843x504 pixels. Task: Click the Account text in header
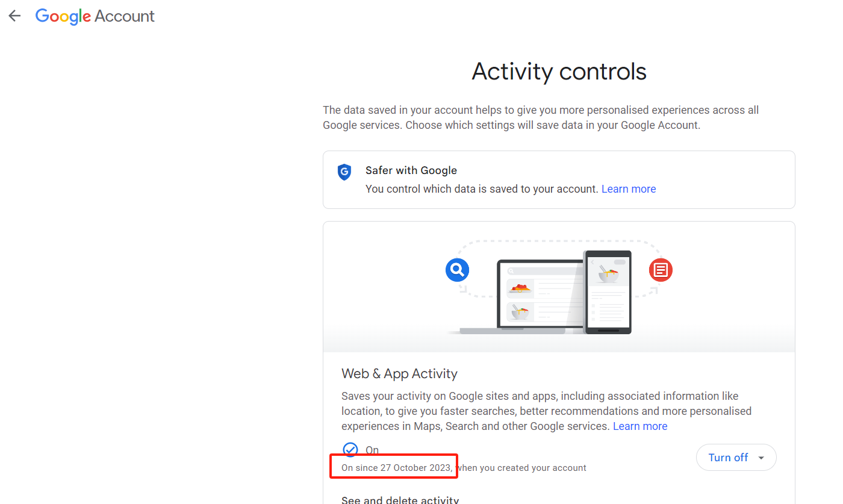(125, 16)
